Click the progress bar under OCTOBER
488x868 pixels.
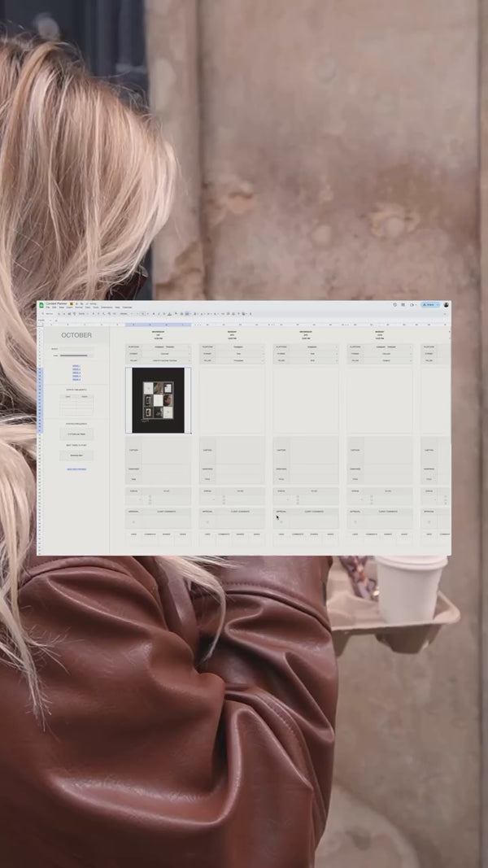click(x=73, y=355)
